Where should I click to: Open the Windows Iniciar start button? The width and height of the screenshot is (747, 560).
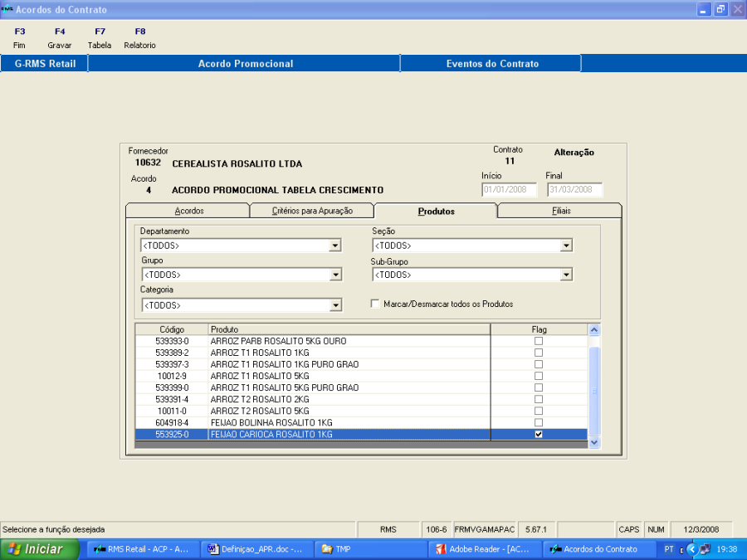[x=39, y=549]
